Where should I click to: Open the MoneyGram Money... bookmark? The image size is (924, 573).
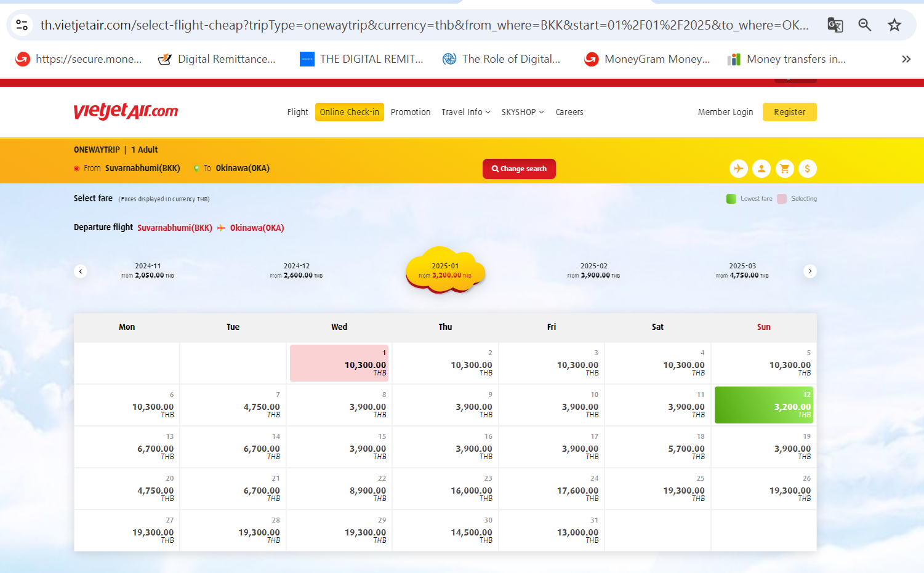point(648,59)
